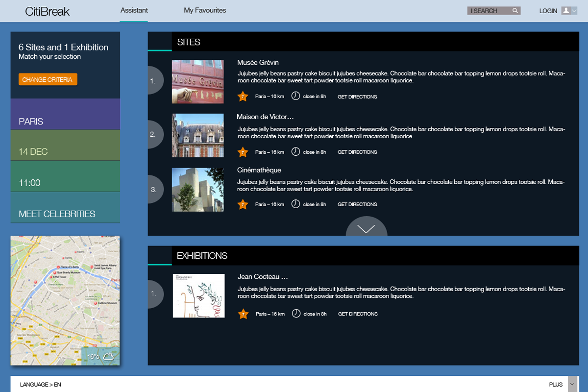
Task: Select the PARIS criteria tile
Action: click(x=65, y=114)
